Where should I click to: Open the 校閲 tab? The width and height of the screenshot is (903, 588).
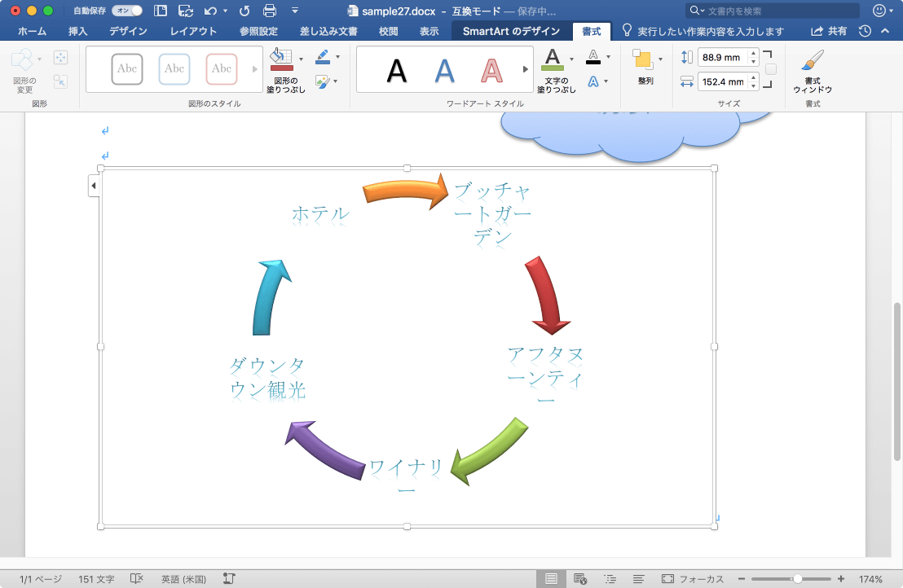tap(388, 31)
